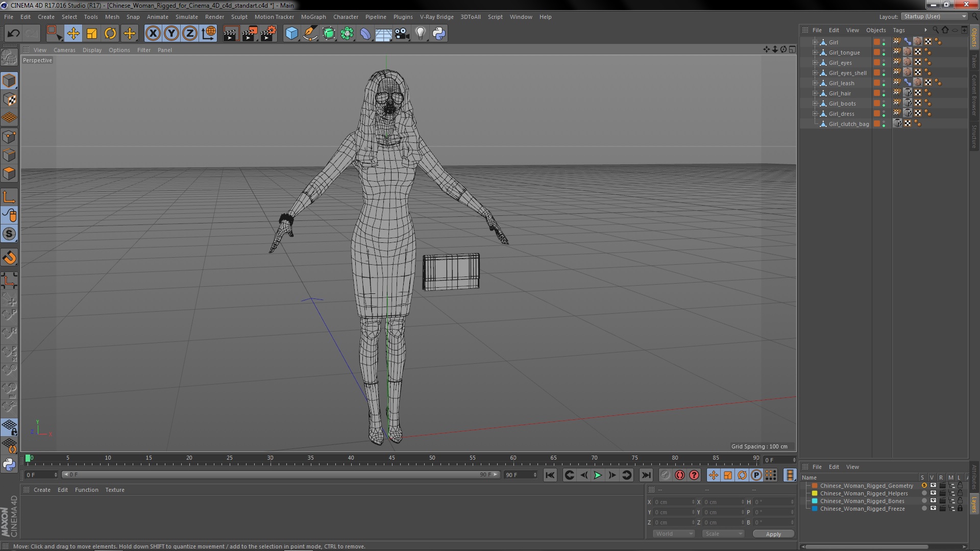Click the World coordinate system icon
980x551 pixels.
[209, 34]
